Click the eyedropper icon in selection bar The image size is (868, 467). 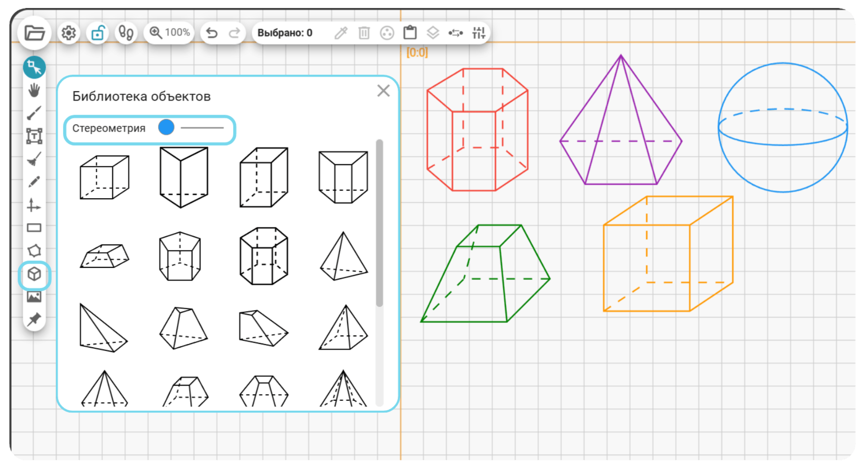click(341, 33)
